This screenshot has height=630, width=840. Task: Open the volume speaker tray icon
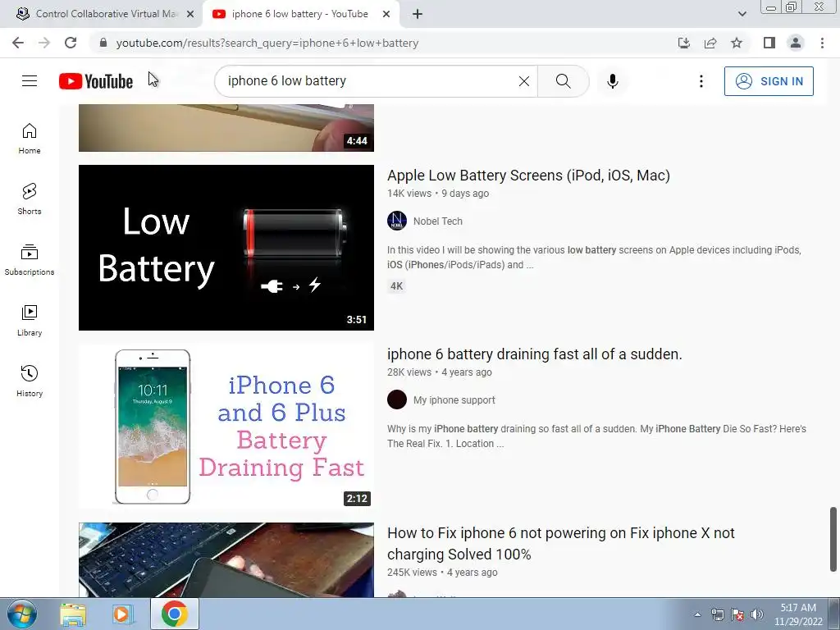(x=756, y=614)
